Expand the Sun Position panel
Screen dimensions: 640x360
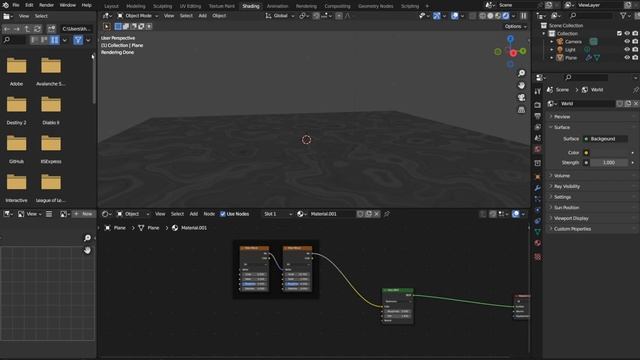pos(592,207)
